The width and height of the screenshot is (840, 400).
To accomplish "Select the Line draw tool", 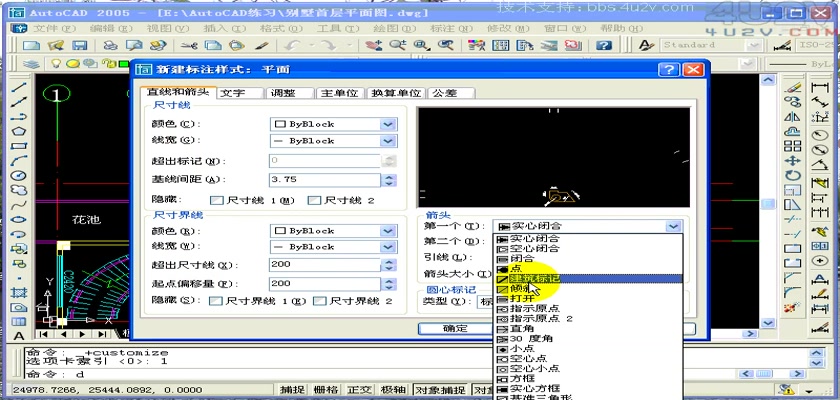I will tap(19, 87).
